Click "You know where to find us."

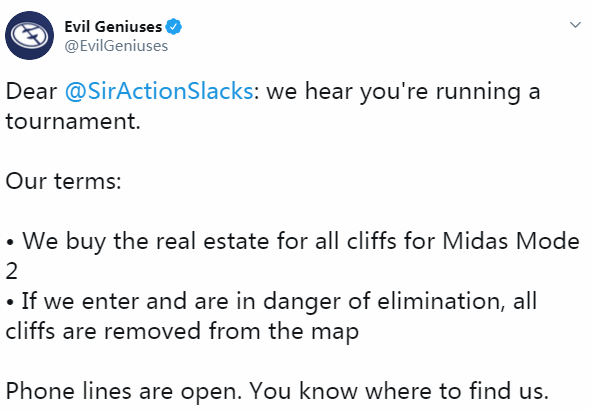tap(400, 391)
